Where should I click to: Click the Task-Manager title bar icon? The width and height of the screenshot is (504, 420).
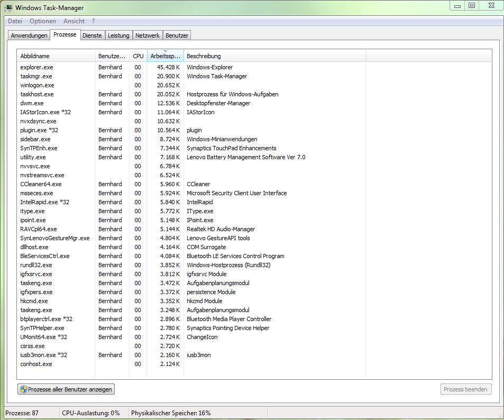(x=8, y=8)
